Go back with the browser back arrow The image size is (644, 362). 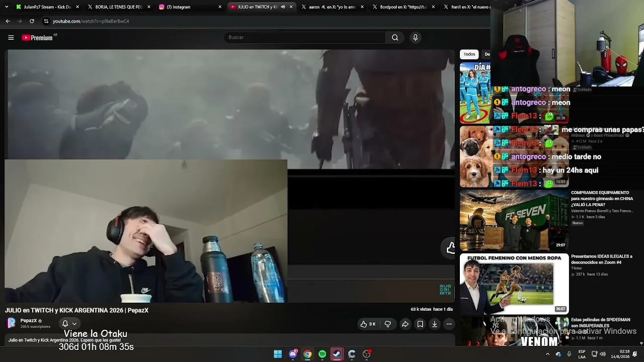(x=8, y=21)
